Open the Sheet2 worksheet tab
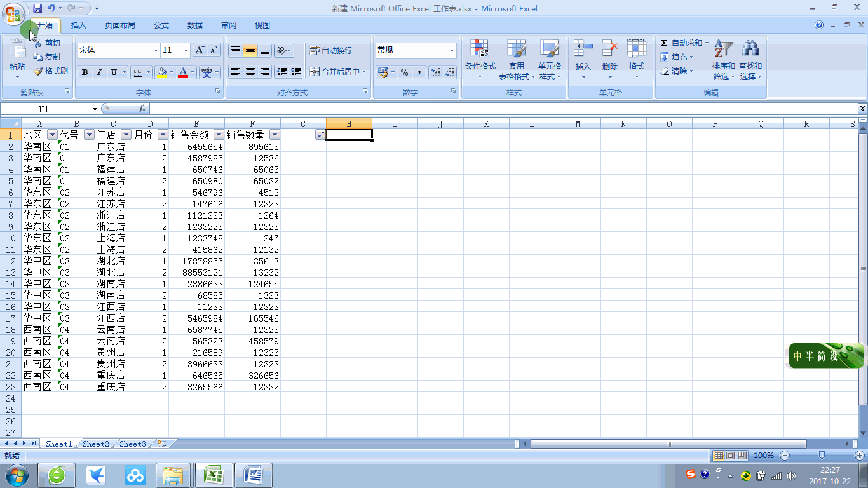868x488 pixels. 96,444
